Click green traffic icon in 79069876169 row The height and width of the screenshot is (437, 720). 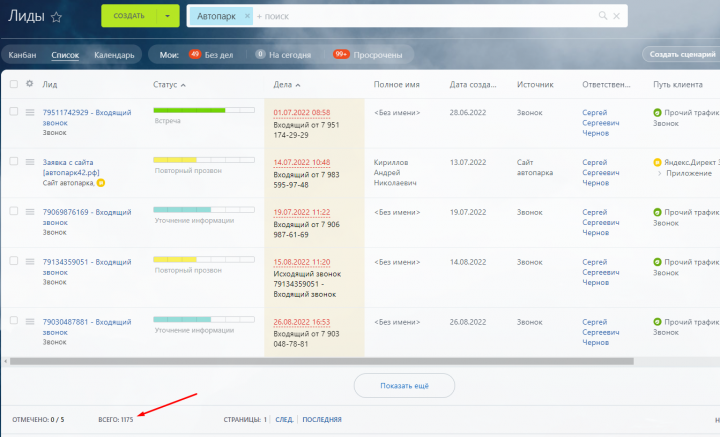tap(657, 212)
